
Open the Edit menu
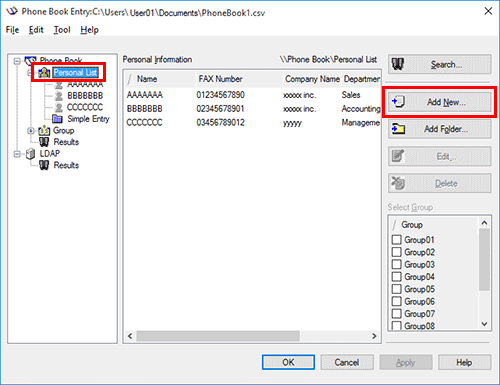point(36,30)
